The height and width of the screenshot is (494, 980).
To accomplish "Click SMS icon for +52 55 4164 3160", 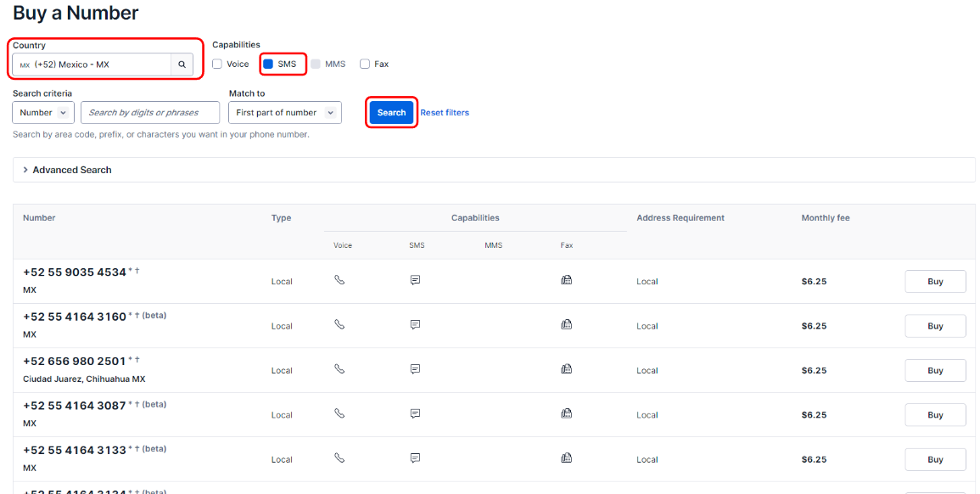I will pos(416,325).
